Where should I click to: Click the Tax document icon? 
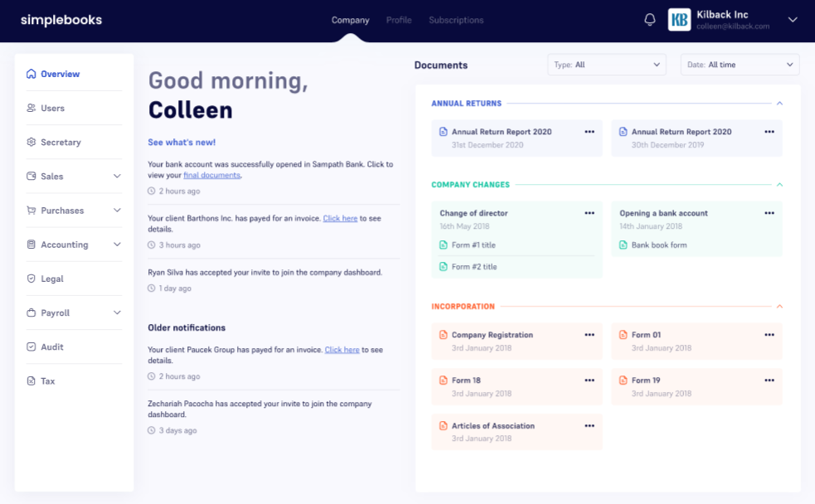(x=32, y=380)
